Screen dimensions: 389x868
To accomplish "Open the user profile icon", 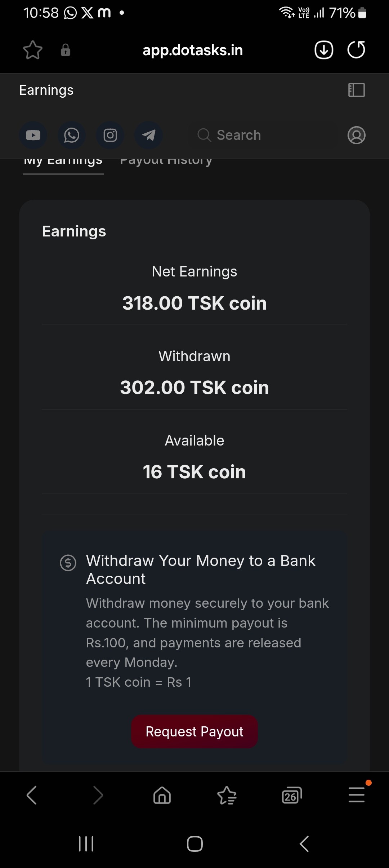I will tap(356, 135).
